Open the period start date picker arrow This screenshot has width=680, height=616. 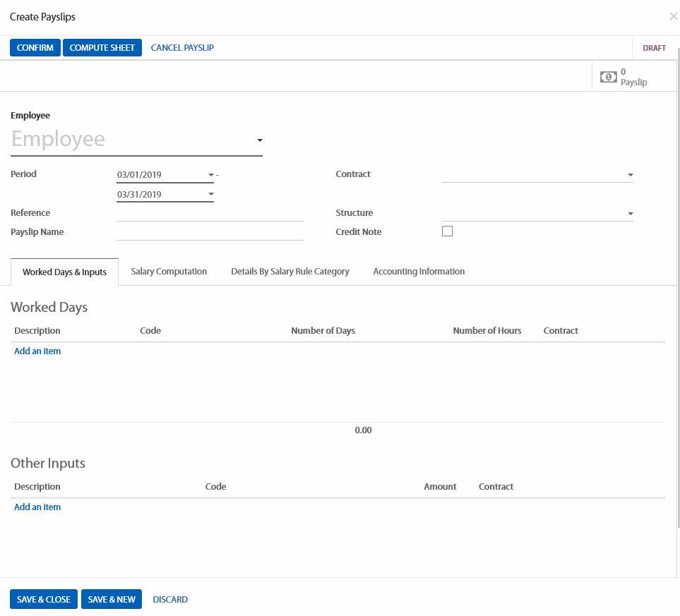pyautogui.click(x=210, y=175)
